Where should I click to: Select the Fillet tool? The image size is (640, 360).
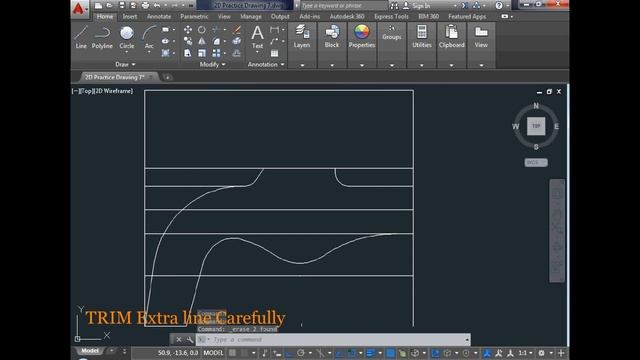(x=216, y=41)
